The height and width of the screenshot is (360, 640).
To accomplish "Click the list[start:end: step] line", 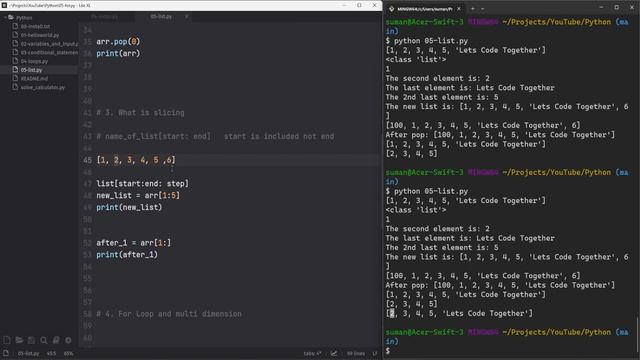I will 142,184.
